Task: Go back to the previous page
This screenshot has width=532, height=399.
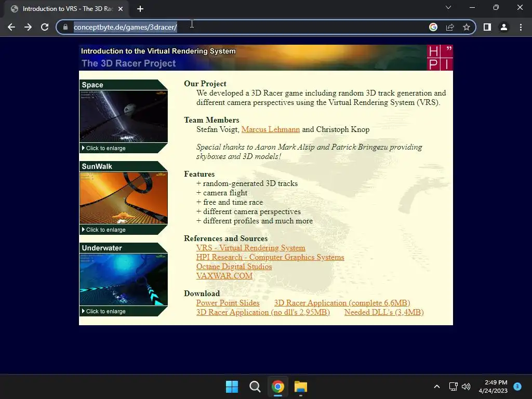Action: point(11,27)
